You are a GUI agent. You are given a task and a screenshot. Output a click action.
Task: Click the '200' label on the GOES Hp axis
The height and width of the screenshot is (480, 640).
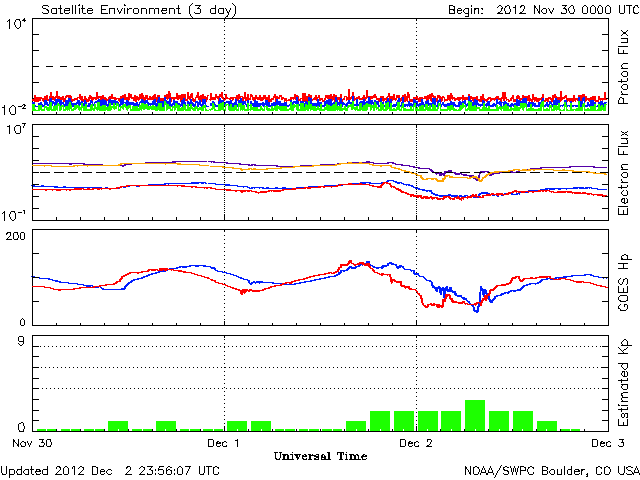pos(16,236)
